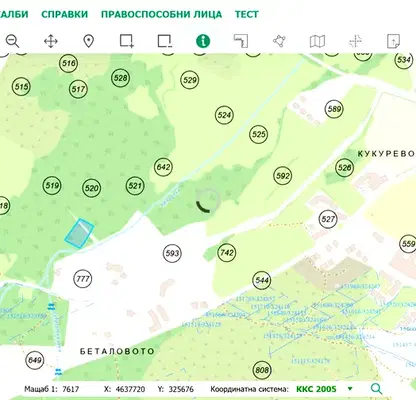The width and height of the screenshot is (416, 400).
Task: Click map marker 524
Action: click(x=224, y=115)
